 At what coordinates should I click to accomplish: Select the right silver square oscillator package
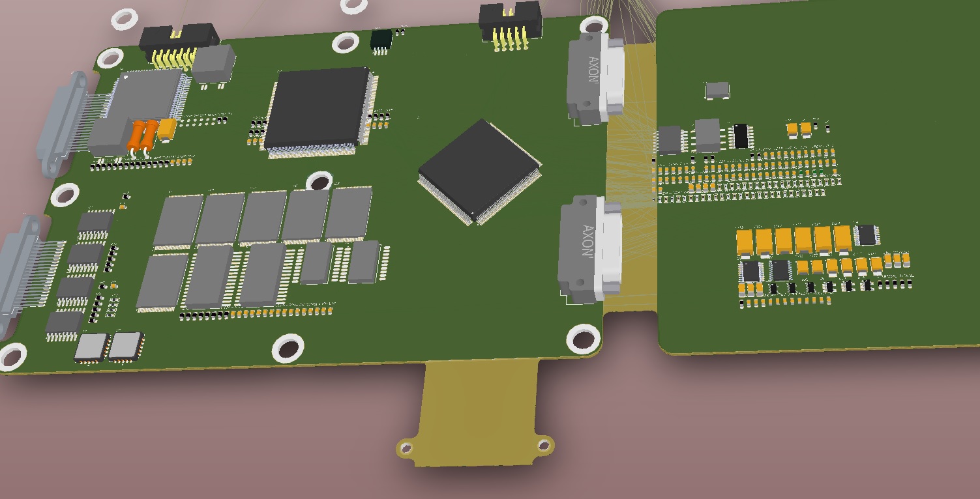pos(126,347)
